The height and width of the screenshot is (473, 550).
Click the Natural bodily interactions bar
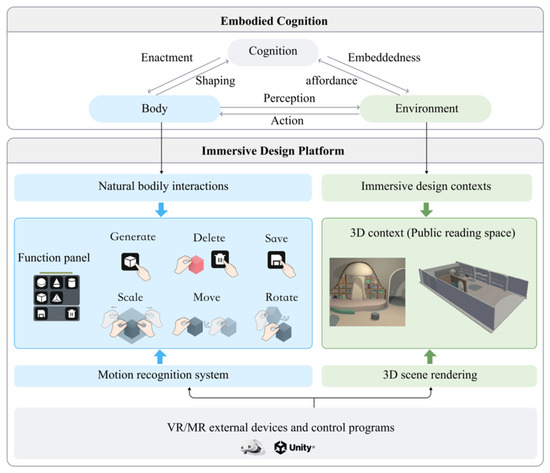163,187
